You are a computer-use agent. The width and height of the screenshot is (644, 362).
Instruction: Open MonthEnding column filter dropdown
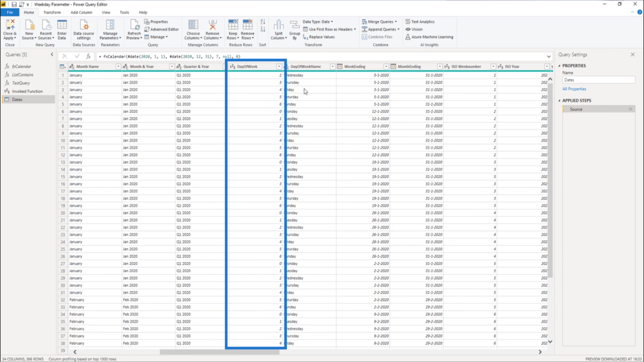[x=440, y=67]
